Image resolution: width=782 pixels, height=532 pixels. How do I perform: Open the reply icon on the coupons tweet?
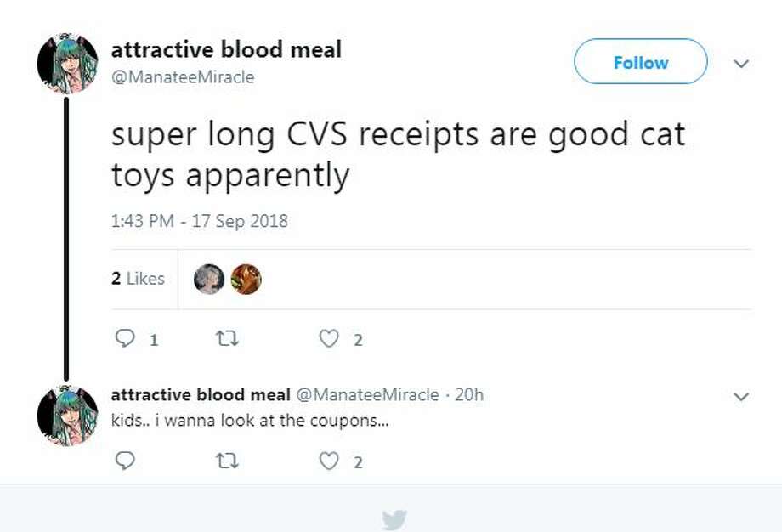click(126, 461)
